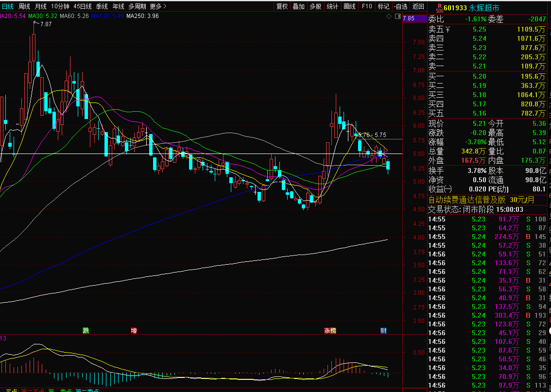Click the 5.76 - 5.75 price label
This screenshot has width=551, height=392.
click(372, 135)
